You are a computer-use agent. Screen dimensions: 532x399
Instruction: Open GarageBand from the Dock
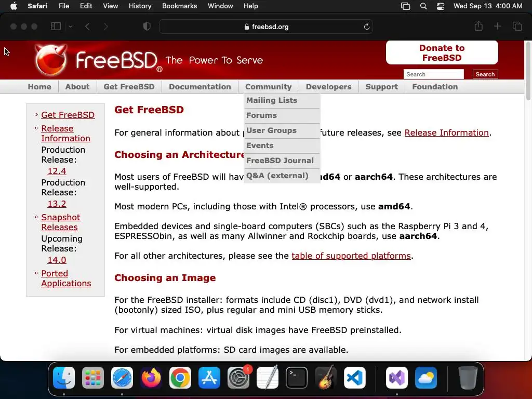(x=326, y=378)
